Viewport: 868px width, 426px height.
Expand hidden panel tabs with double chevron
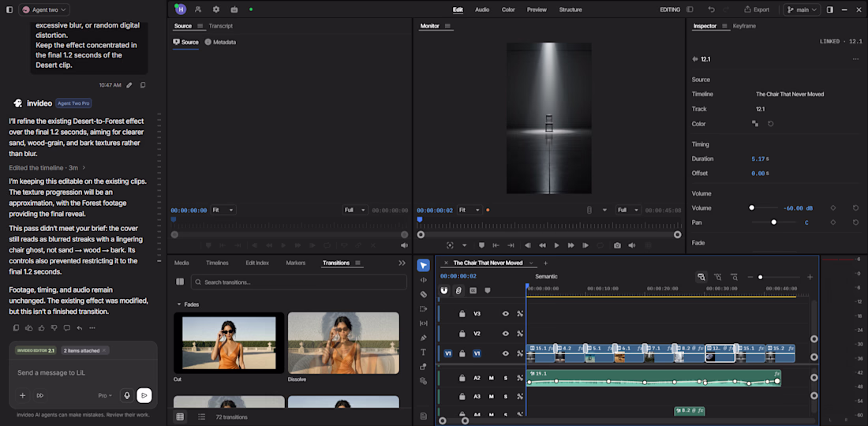(402, 263)
